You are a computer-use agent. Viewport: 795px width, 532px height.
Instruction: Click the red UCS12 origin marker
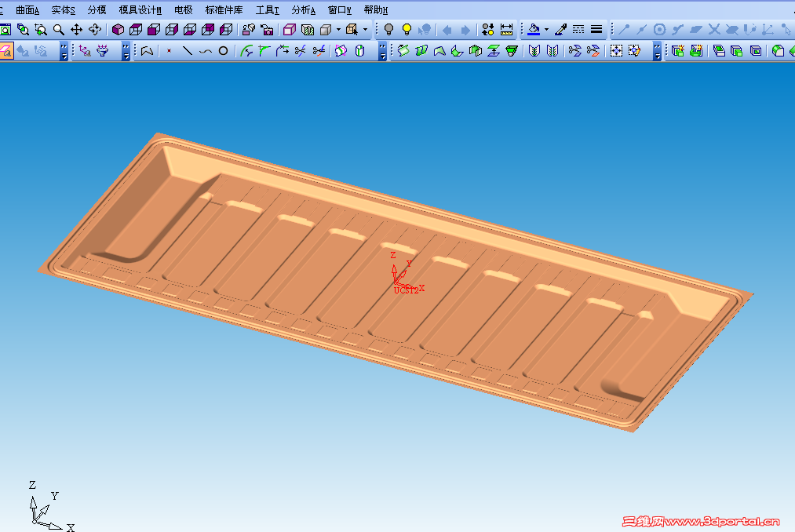[407, 275]
